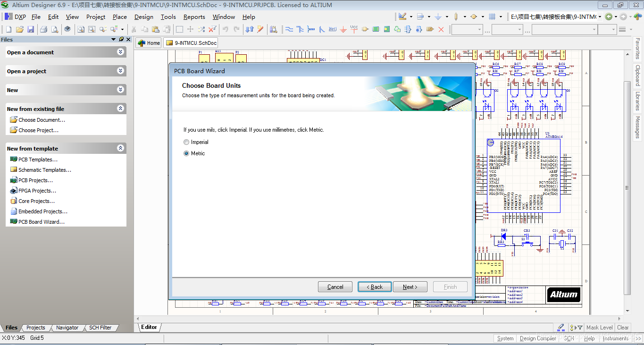This screenshot has height=345, width=644.
Task: Undo last action arrow
Action: point(225,29)
